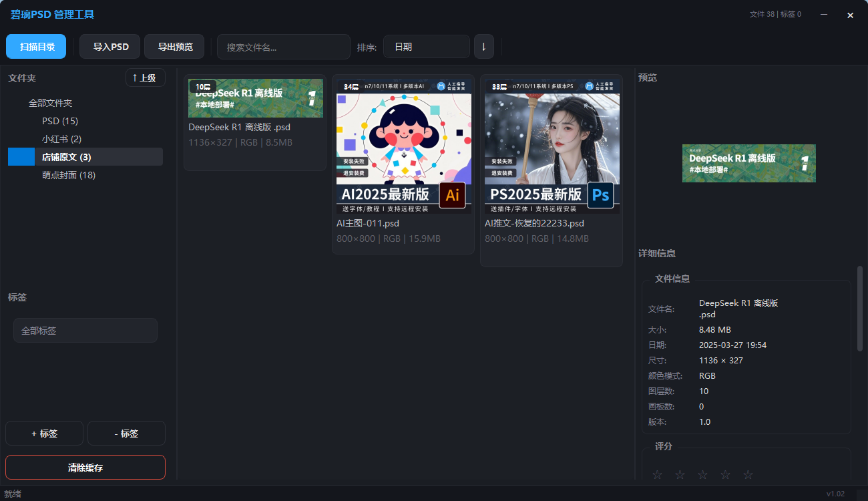Open the 排序 dropdown showing 日期

(427, 47)
